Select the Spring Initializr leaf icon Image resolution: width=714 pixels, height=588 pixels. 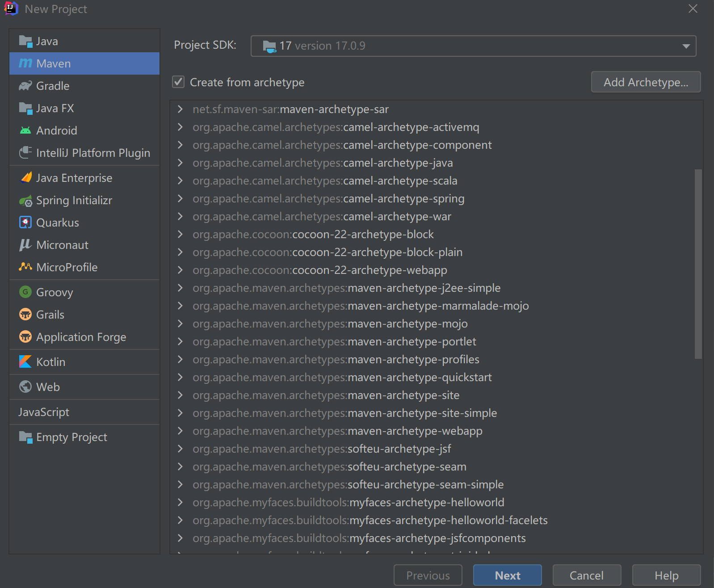[x=25, y=201]
